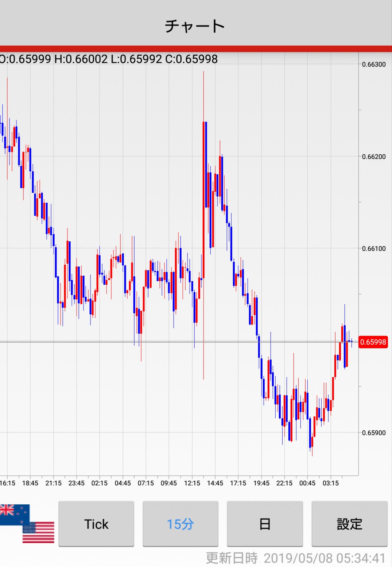Viewport: 392px width, 567px height.
Task: Tap the United States flag icon
Action: (39, 533)
